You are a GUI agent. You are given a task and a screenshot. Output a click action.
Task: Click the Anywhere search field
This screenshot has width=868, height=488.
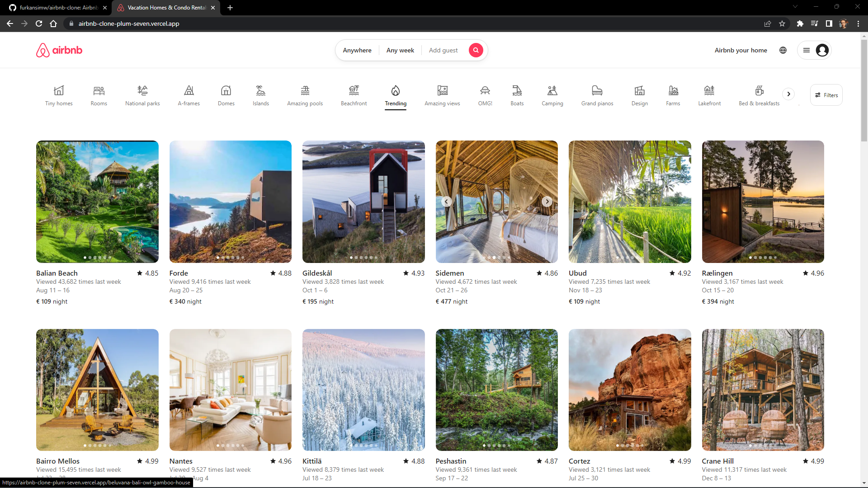click(357, 50)
